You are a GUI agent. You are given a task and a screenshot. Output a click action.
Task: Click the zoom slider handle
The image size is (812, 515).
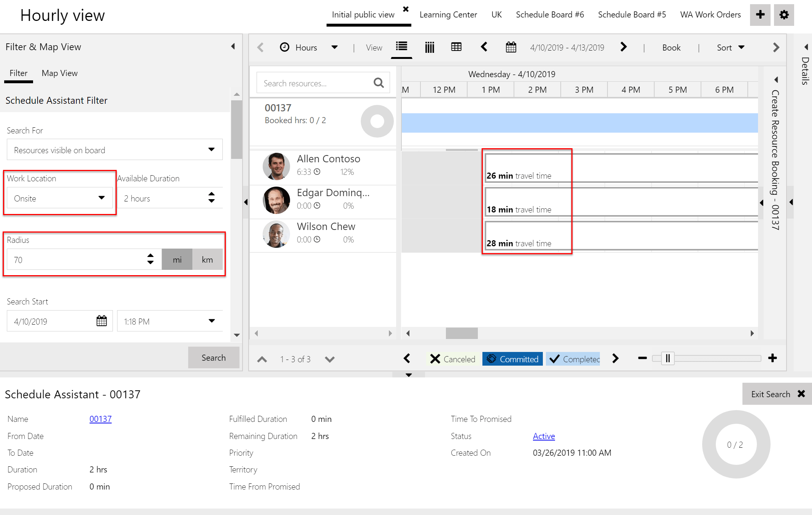[668, 358]
